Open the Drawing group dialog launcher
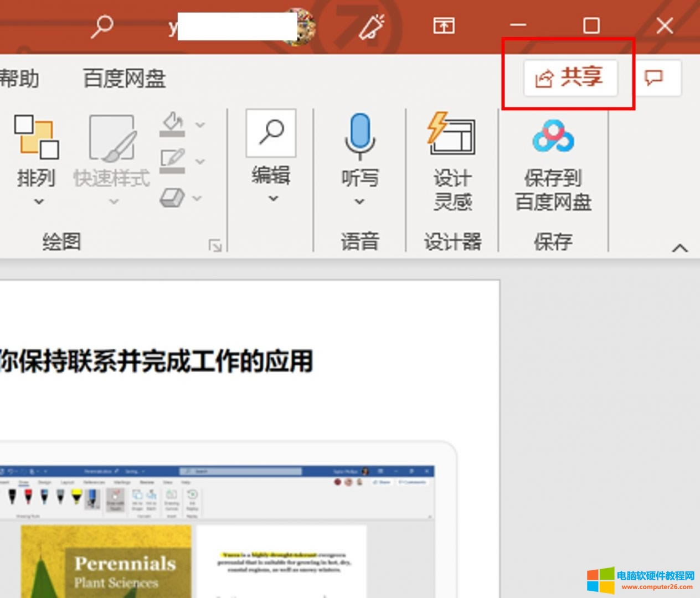Screen dimensions: 700x598 (214, 245)
